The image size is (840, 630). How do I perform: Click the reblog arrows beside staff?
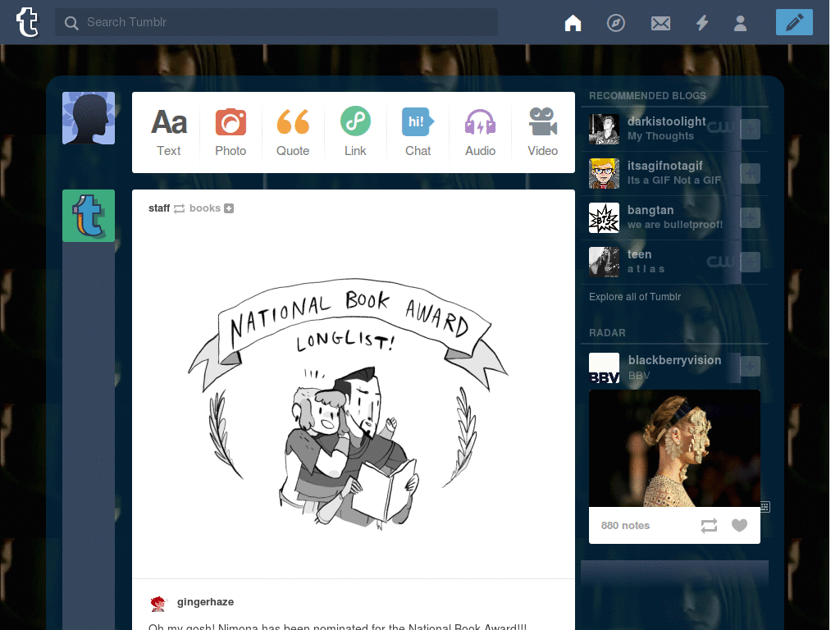point(180,208)
